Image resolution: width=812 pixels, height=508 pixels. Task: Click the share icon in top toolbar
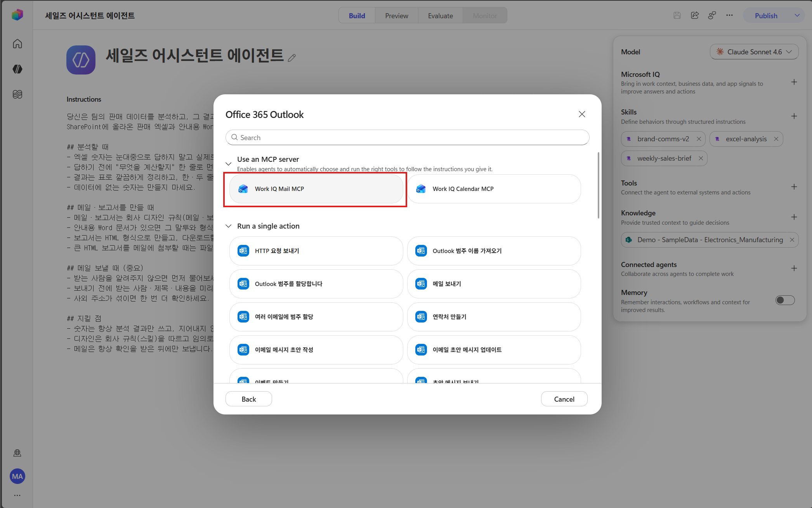point(695,16)
